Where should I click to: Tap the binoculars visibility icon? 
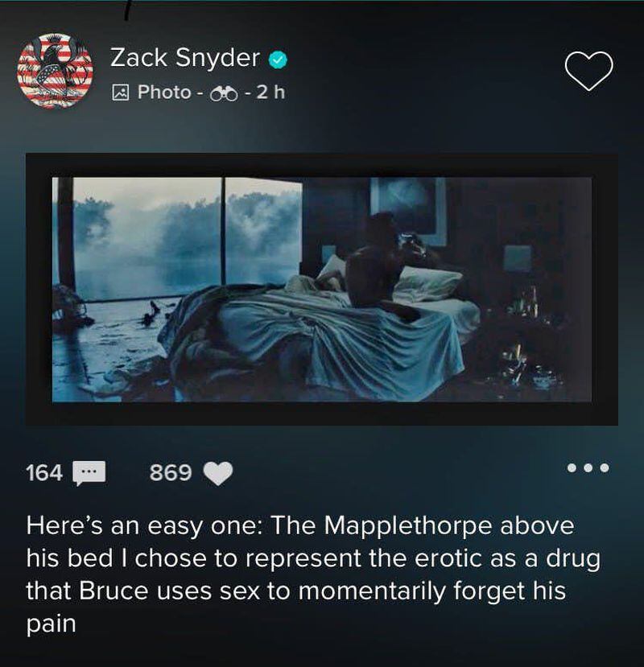225,93
